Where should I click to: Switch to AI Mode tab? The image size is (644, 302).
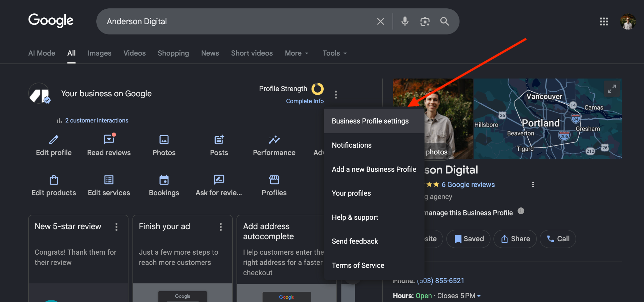42,53
